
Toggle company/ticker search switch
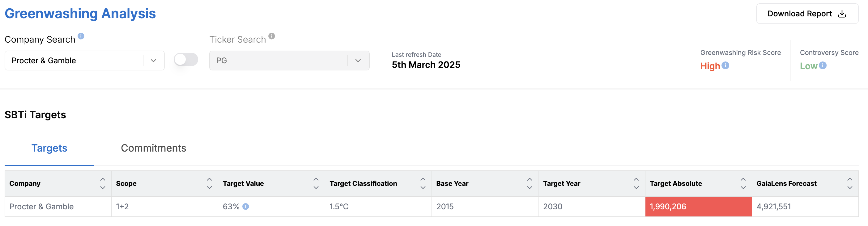tap(186, 60)
